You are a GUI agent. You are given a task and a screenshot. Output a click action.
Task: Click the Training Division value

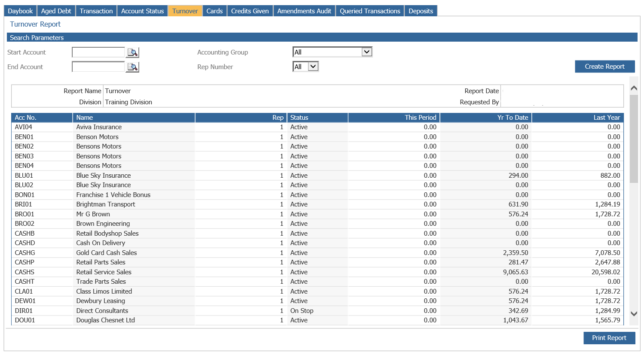(128, 102)
